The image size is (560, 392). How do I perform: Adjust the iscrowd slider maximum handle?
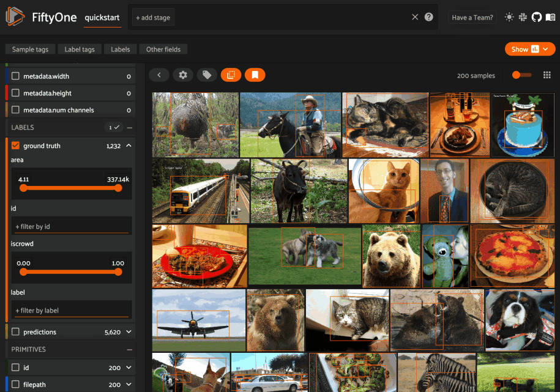(x=118, y=272)
